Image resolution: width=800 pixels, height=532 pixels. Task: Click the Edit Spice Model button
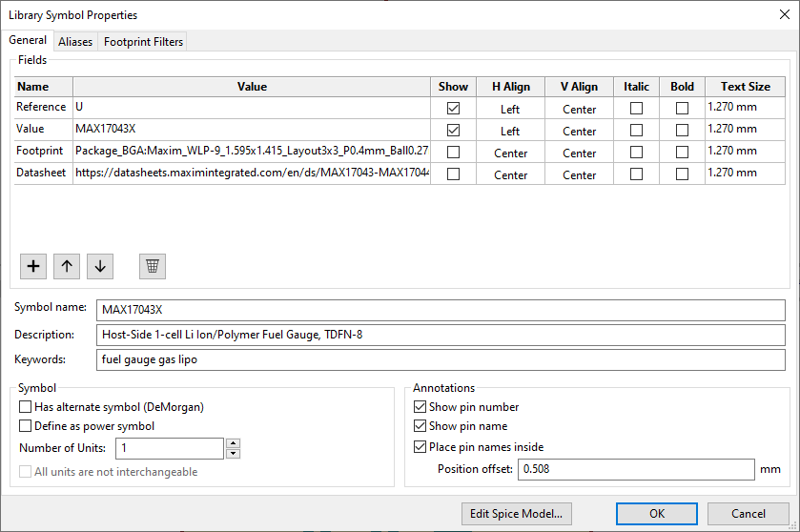(516, 513)
